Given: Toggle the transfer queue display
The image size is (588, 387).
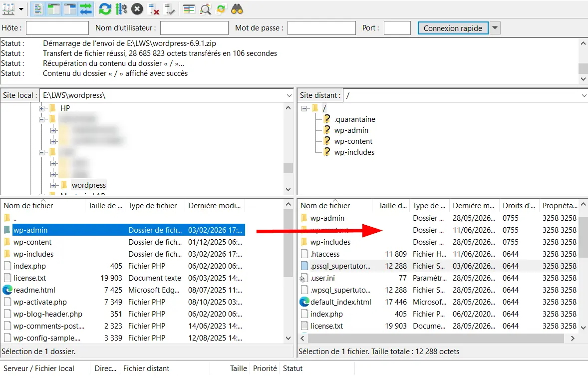Looking at the screenshot, I should [86, 9].
